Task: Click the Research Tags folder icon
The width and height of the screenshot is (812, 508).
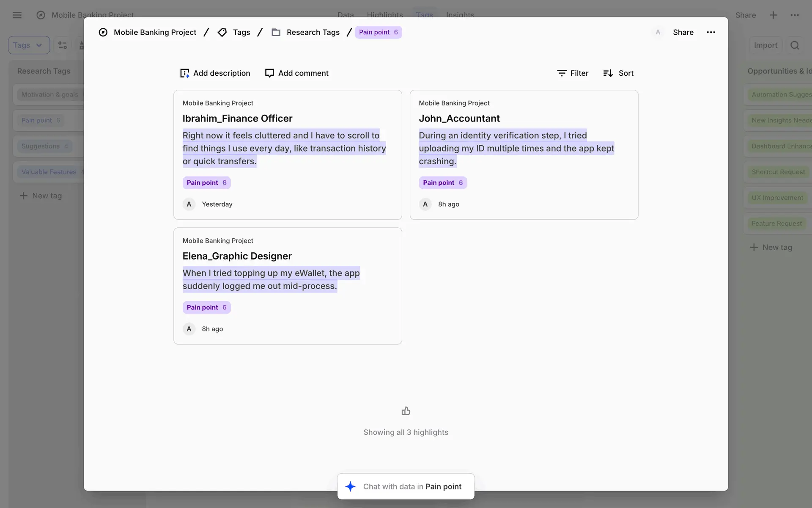Action: (x=276, y=32)
